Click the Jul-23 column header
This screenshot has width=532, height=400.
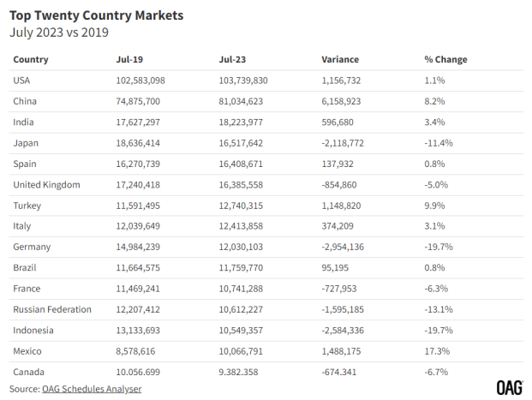click(232, 60)
